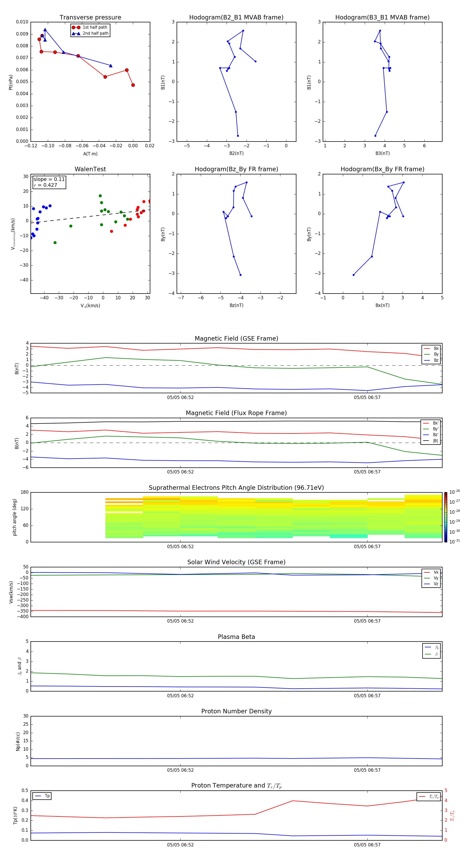Viewport: 473px width, 868px height.
Task: Click the "Hodogram(Bz_By FR frame)" title
Action: [236, 169]
